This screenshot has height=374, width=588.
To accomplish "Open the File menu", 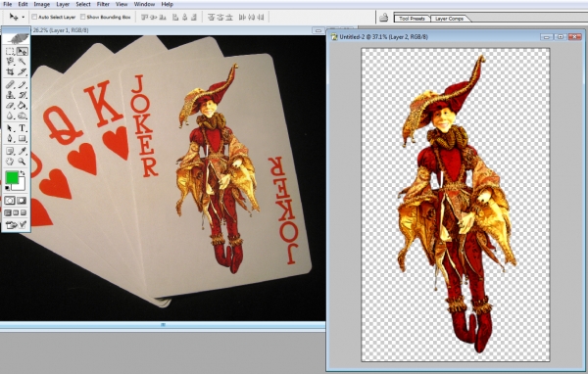I will [x=8, y=4].
